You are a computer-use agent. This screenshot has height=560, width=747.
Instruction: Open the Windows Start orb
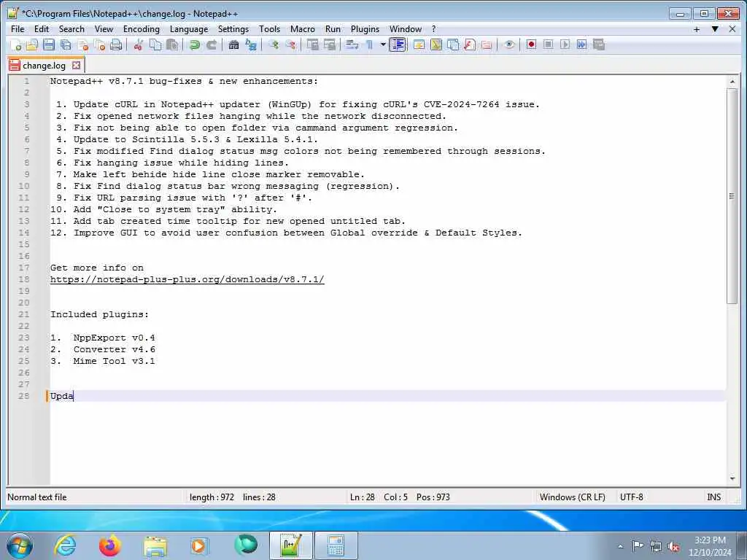click(20, 545)
